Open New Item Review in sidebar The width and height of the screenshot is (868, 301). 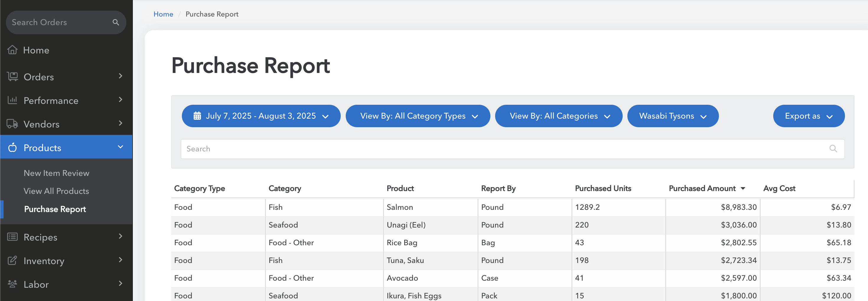click(56, 173)
